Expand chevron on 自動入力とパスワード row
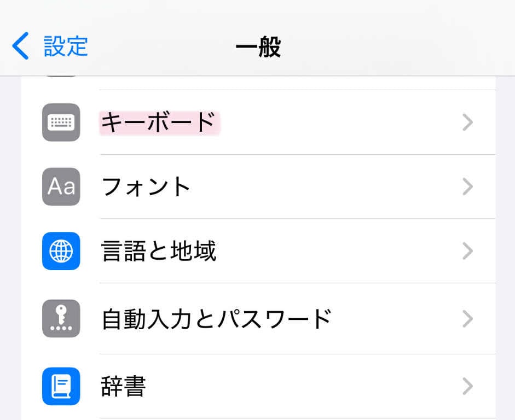The height and width of the screenshot is (420, 515). click(467, 318)
